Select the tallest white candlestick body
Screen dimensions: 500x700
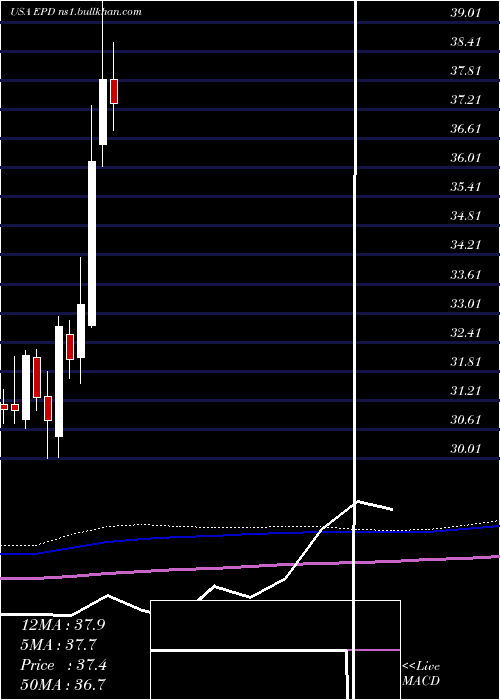[92, 244]
